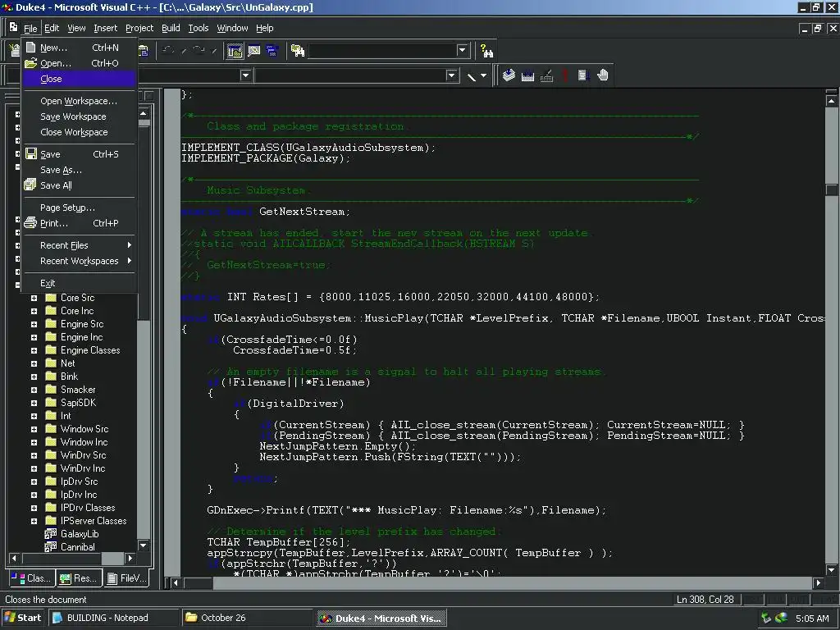Click the workspace tree scroll-down arrow
840x630 pixels.
point(144,546)
